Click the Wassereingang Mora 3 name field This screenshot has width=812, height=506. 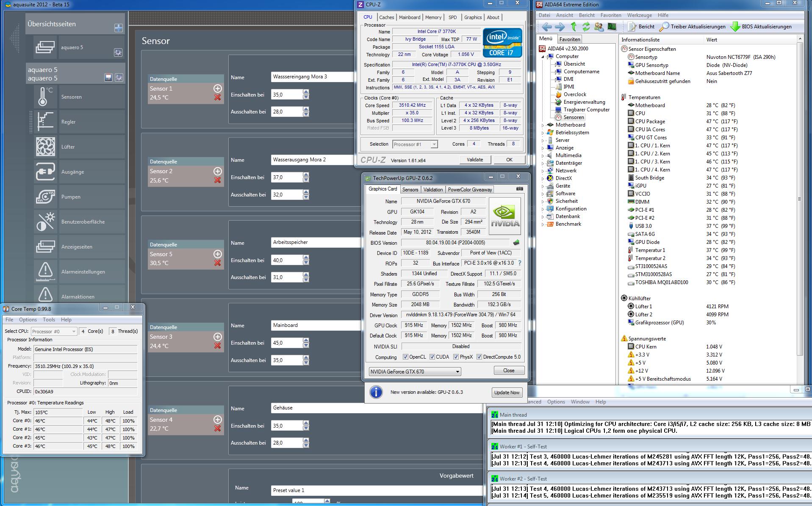pyautogui.click(x=313, y=77)
